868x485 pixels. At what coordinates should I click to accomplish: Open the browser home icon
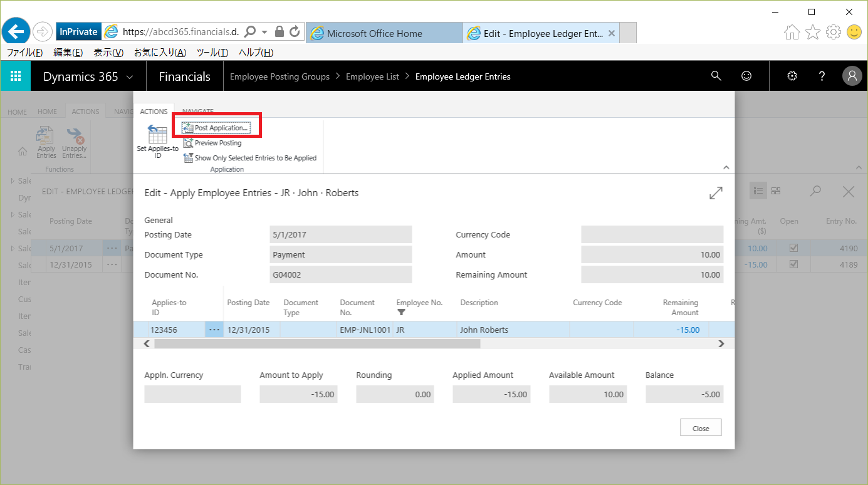(x=792, y=33)
